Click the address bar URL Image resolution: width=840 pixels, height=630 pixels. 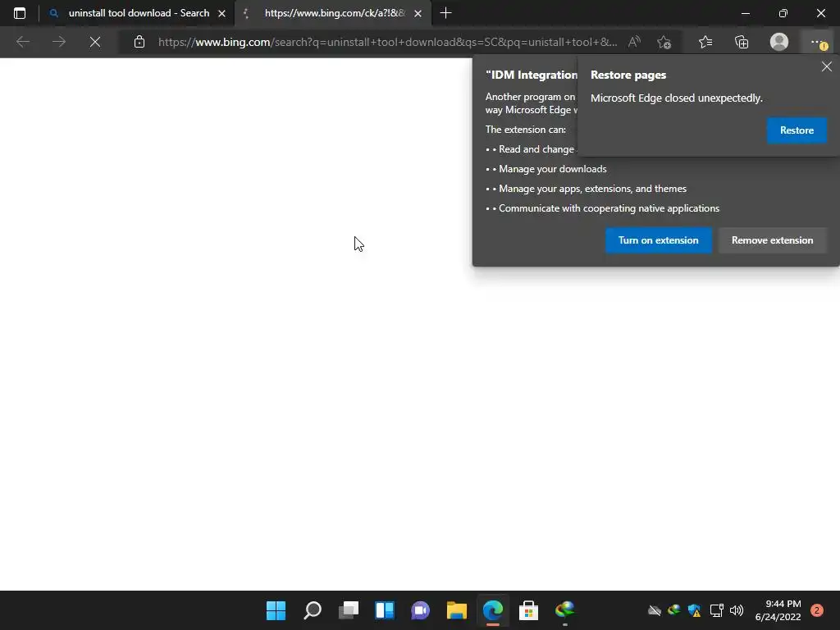[x=387, y=42]
